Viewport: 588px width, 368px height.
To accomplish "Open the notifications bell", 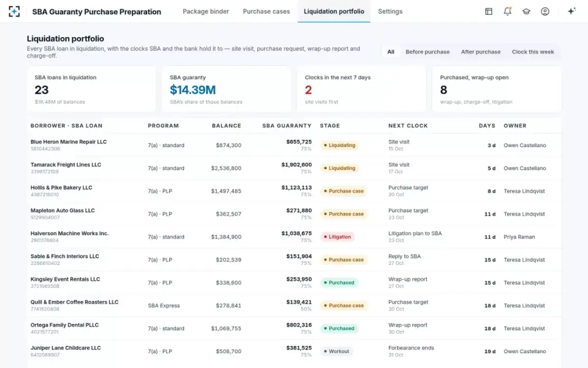I will click(508, 11).
